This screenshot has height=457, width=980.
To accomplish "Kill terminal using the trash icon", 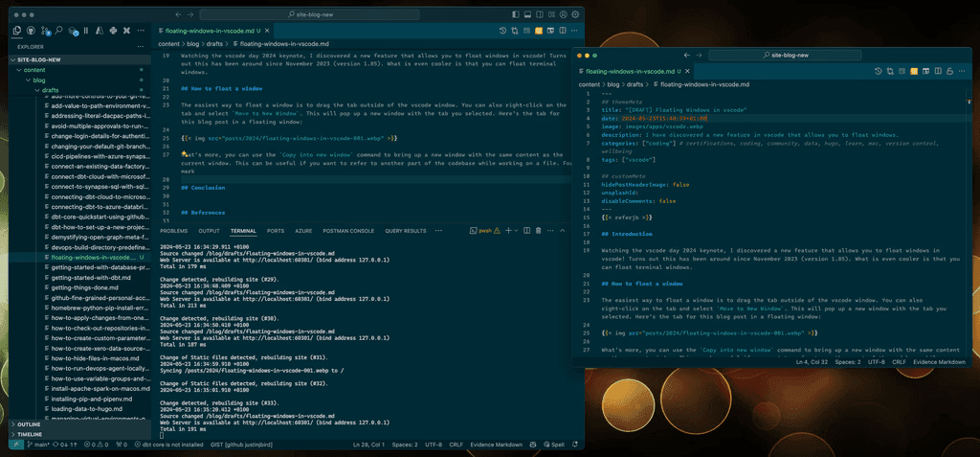I will coord(539,231).
